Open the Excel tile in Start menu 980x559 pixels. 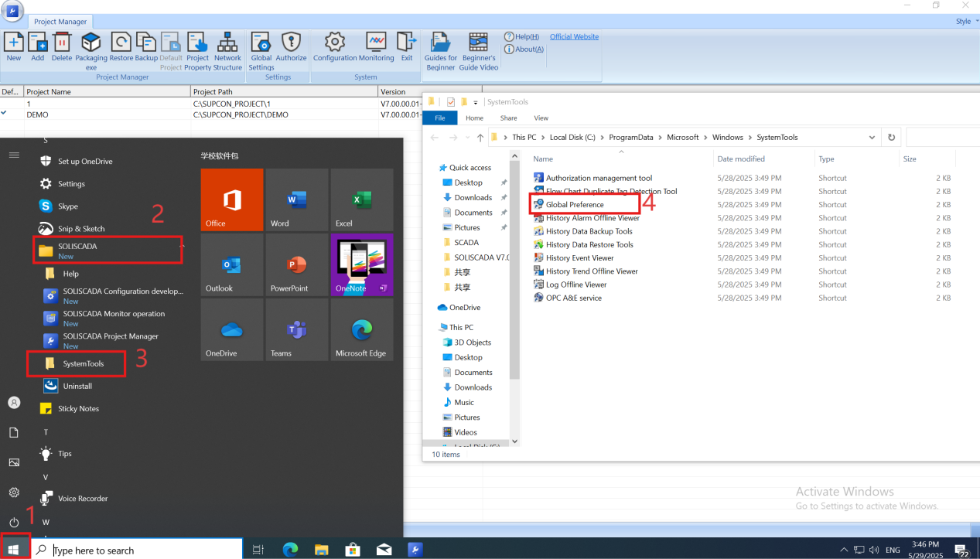pos(362,199)
